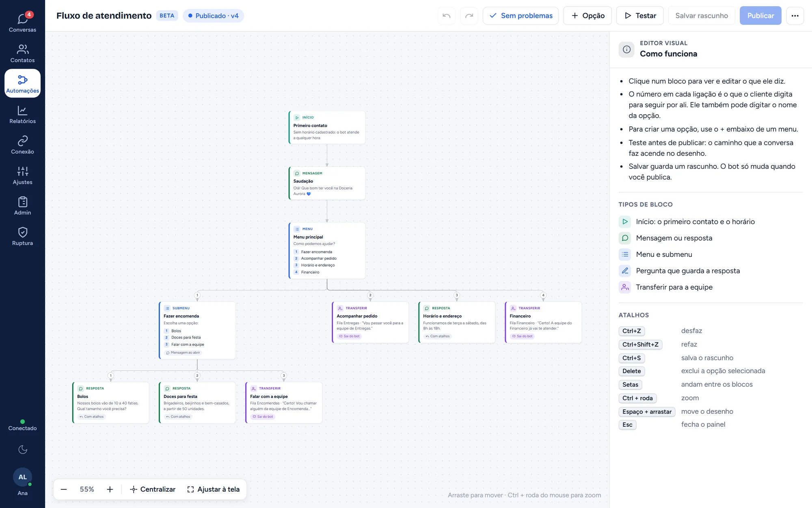Viewport: 812px width, 508px height.
Task: Select the Bolos response block
Action: click(x=111, y=402)
